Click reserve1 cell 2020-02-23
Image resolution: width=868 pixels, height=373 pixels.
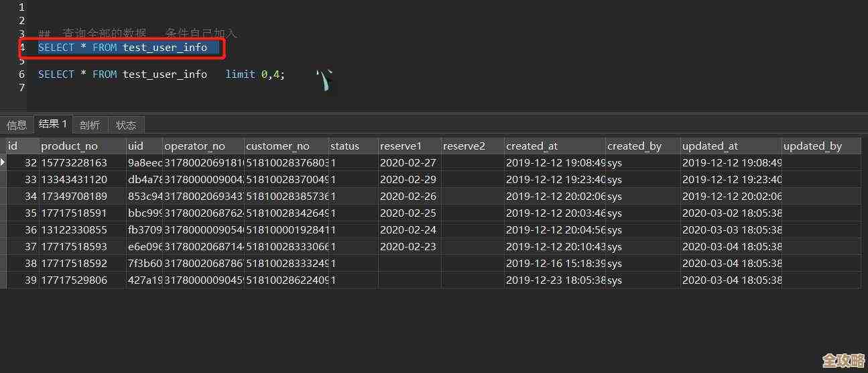410,247
